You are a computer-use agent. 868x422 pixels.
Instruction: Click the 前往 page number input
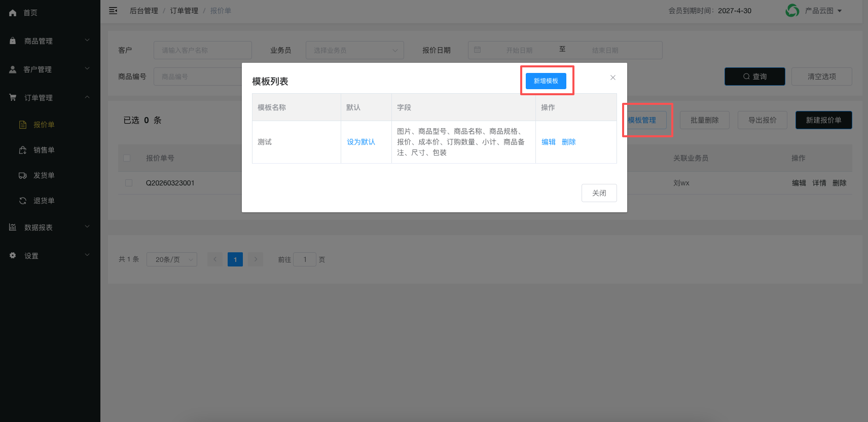(x=305, y=259)
